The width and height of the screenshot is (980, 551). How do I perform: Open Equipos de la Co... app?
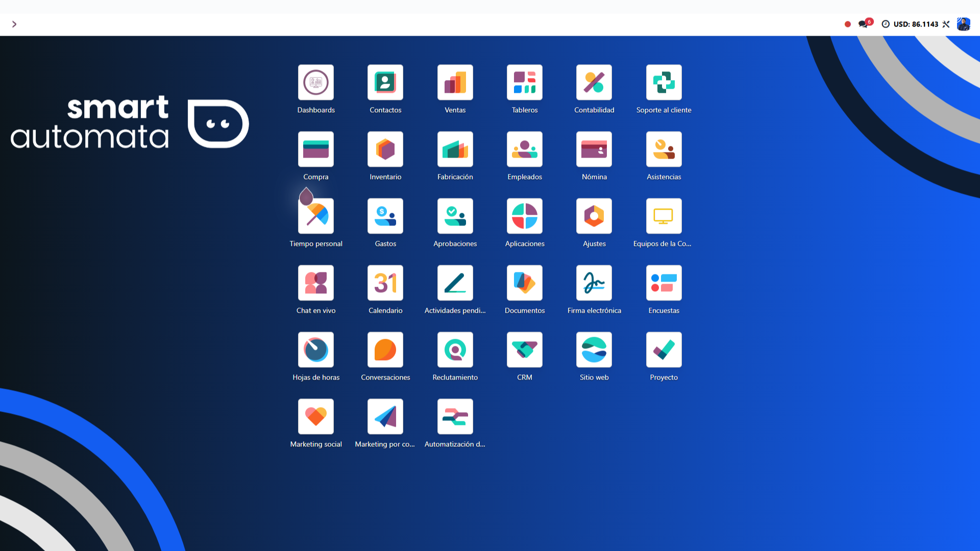click(x=664, y=216)
